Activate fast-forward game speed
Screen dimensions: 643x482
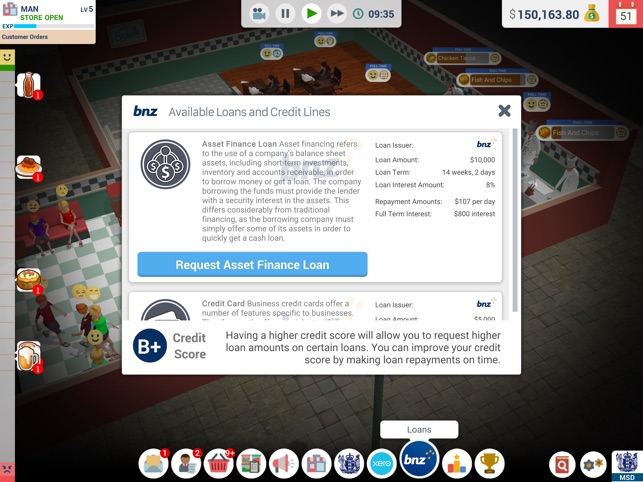click(x=337, y=14)
